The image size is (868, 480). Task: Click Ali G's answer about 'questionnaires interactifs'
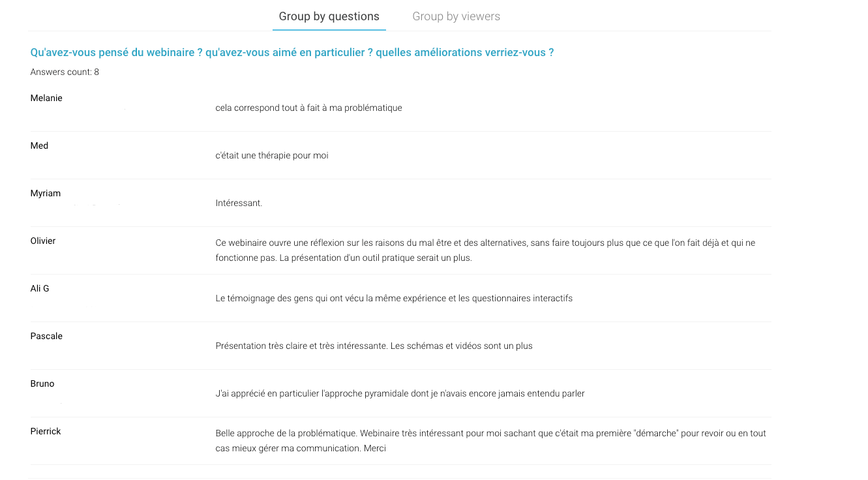coord(394,298)
